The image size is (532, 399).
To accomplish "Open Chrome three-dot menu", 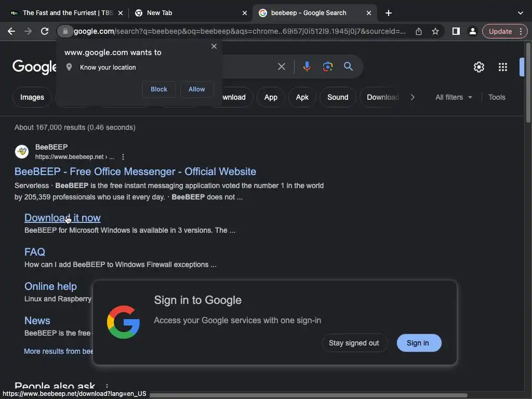I will pyautogui.click(x=521, y=31).
